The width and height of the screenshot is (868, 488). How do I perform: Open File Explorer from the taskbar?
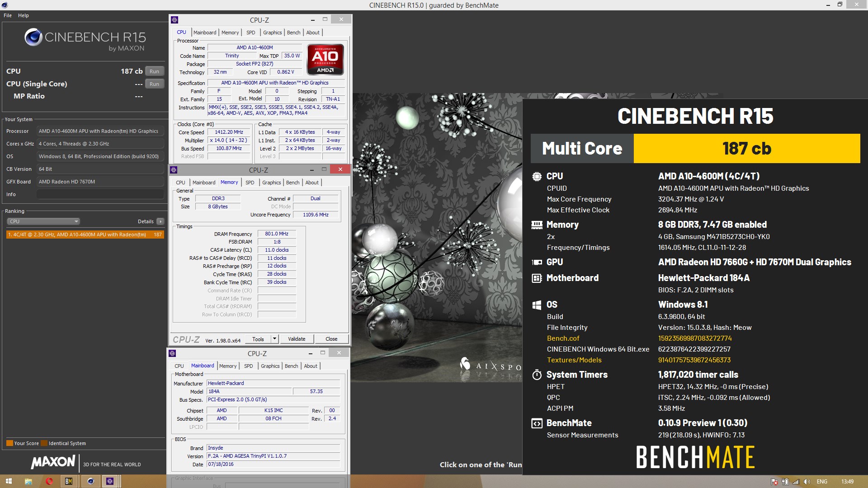pyautogui.click(x=28, y=481)
